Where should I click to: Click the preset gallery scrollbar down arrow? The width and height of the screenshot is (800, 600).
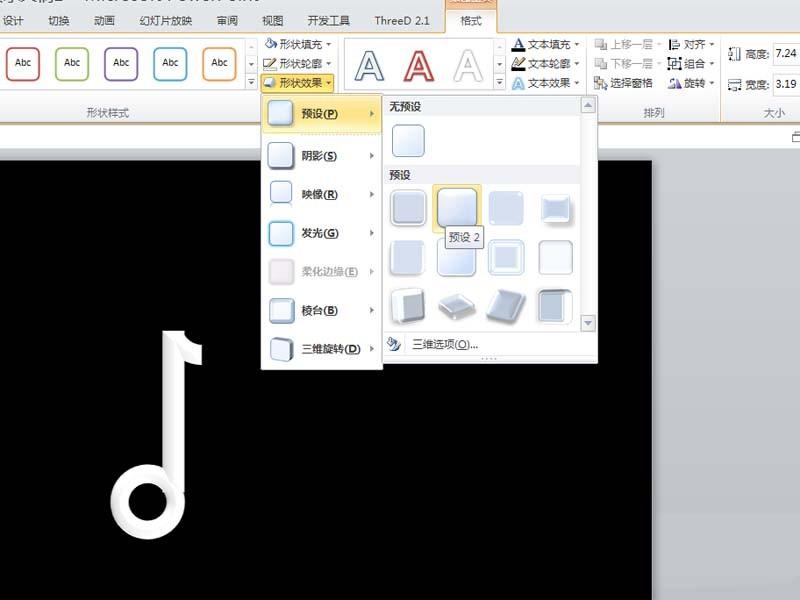click(590, 324)
